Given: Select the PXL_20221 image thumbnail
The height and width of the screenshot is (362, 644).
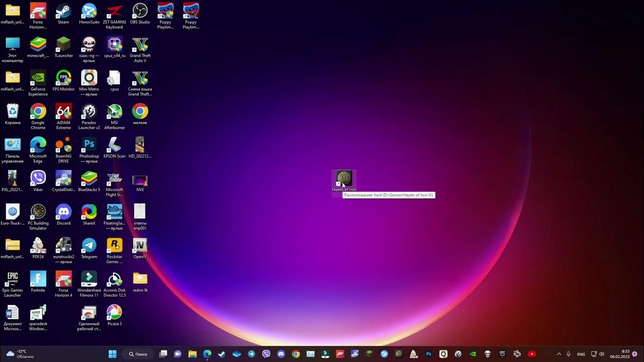Looking at the screenshot, I should tap(13, 181).
